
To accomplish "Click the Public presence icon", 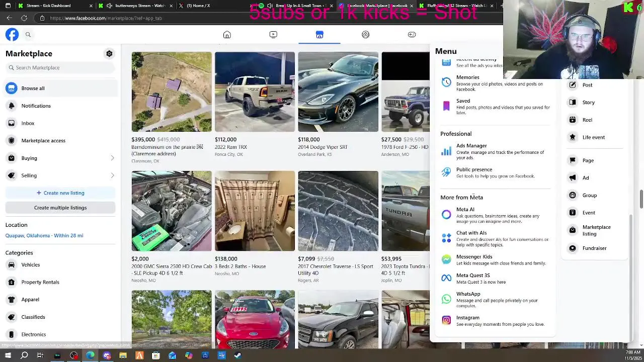I will pyautogui.click(x=446, y=172).
